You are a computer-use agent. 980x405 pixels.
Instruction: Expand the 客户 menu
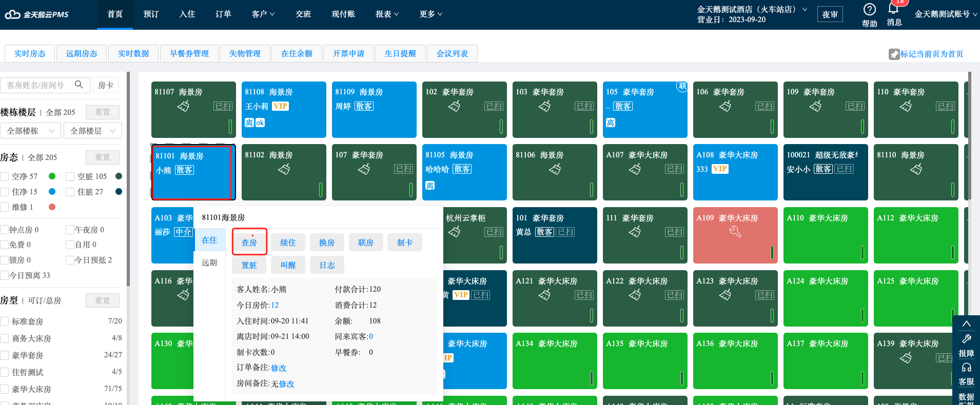263,14
